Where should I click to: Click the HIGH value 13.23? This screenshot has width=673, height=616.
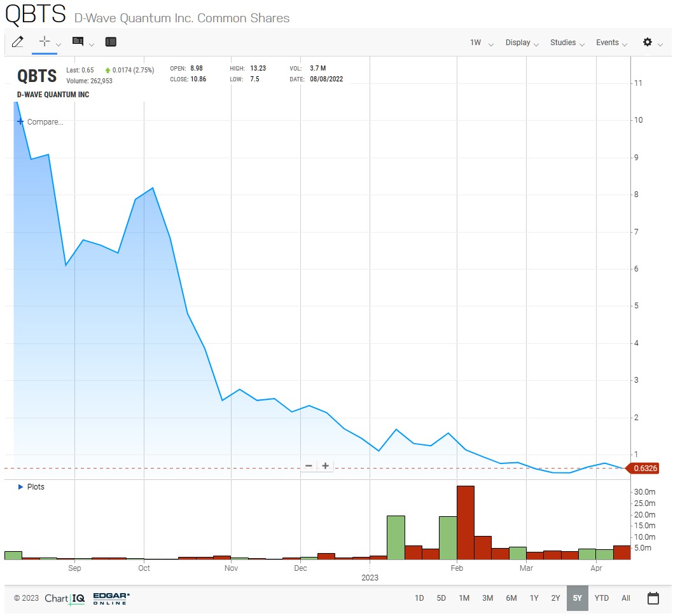point(258,68)
